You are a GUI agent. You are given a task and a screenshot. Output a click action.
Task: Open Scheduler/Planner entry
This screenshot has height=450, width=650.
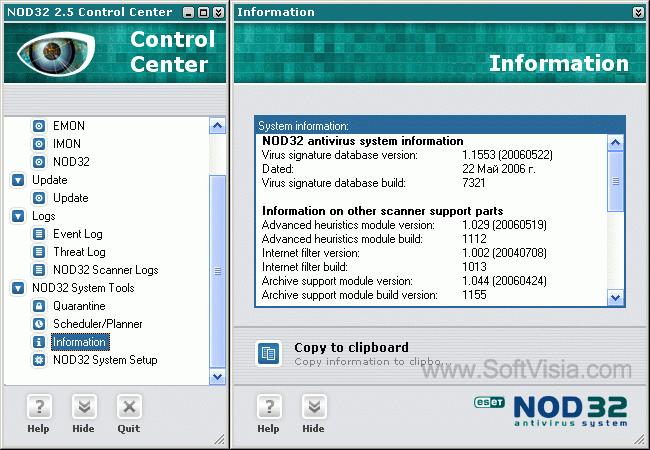(x=97, y=324)
